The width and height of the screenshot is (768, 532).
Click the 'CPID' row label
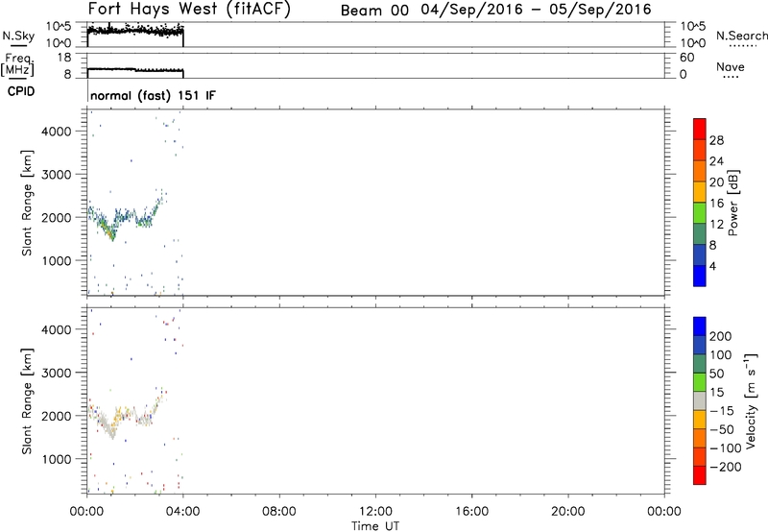pos(21,91)
